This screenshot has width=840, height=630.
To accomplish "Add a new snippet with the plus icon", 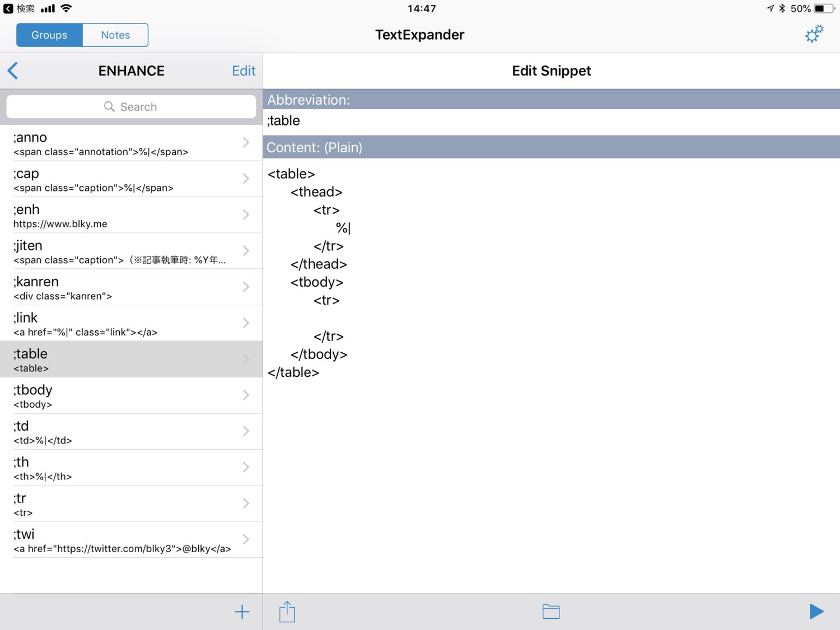I will (x=242, y=612).
